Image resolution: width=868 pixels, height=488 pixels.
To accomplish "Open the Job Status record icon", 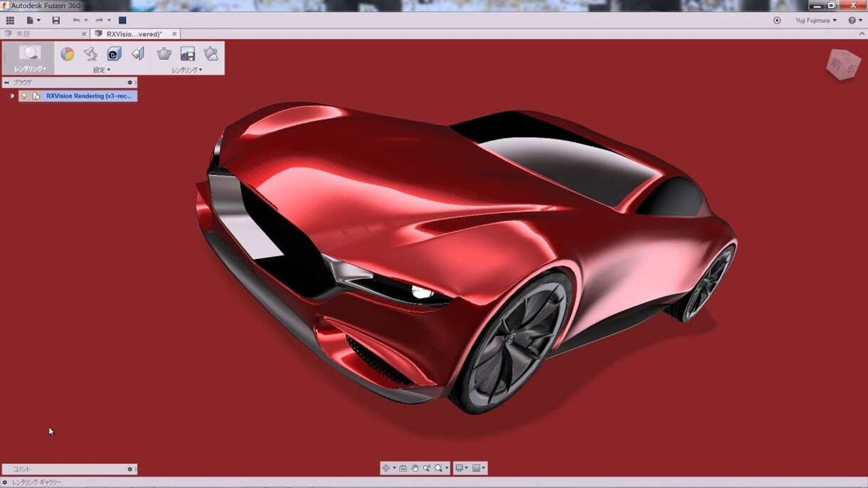I will point(777,21).
